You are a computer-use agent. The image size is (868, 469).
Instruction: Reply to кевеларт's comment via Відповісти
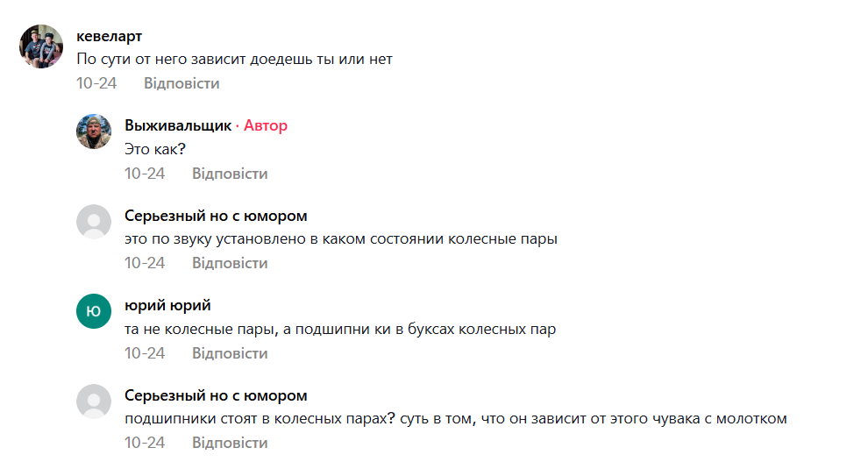coord(181,83)
